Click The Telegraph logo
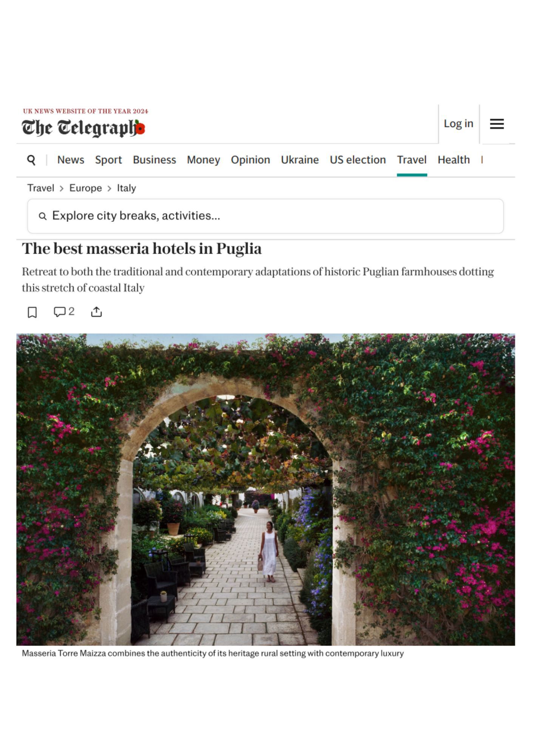 tap(83, 128)
